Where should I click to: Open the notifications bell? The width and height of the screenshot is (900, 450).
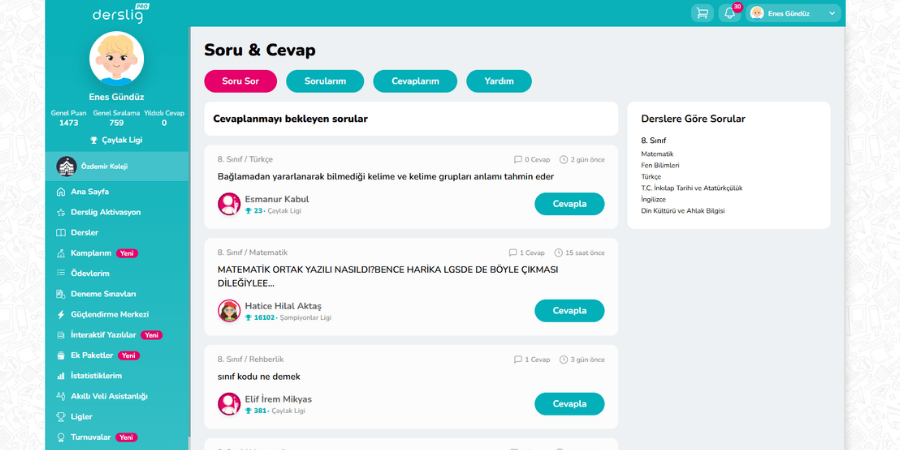730,13
